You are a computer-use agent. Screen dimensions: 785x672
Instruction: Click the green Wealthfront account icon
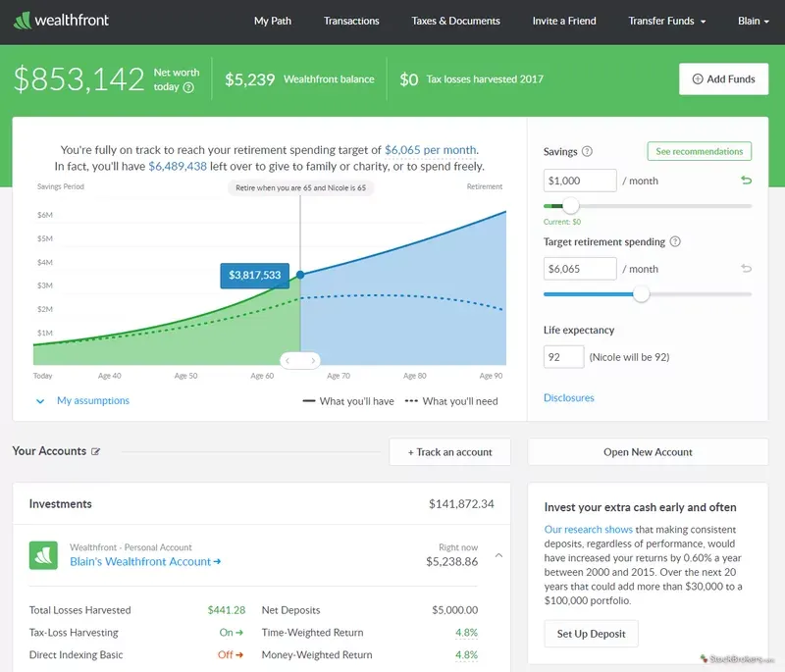click(43, 555)
